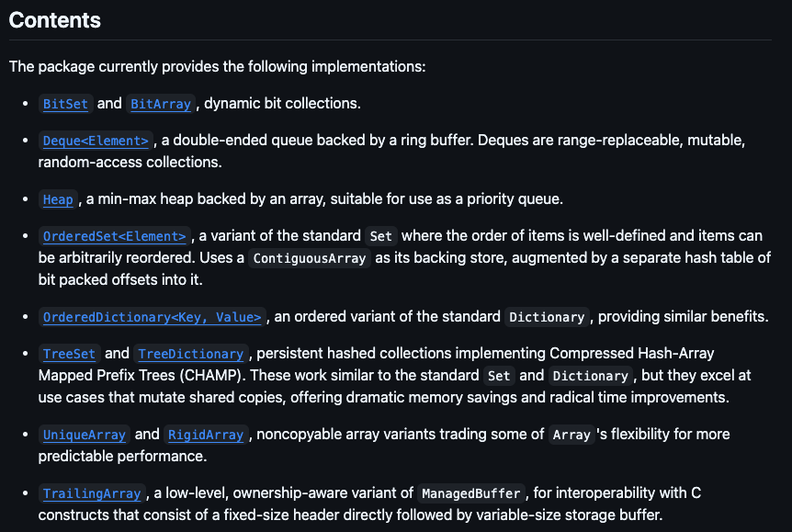Open the Deque<Element> documentation link

point(96,141)
